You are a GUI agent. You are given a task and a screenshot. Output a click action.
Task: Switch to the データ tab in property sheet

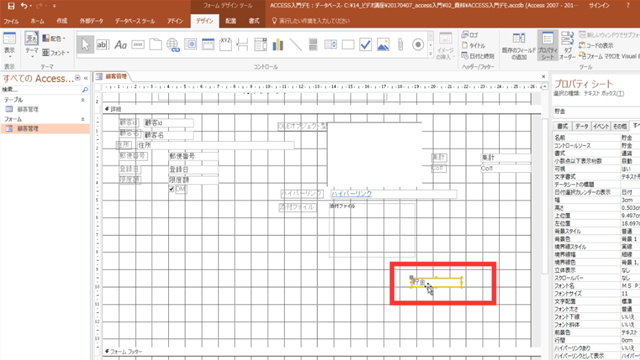click(x=582, y=126)
